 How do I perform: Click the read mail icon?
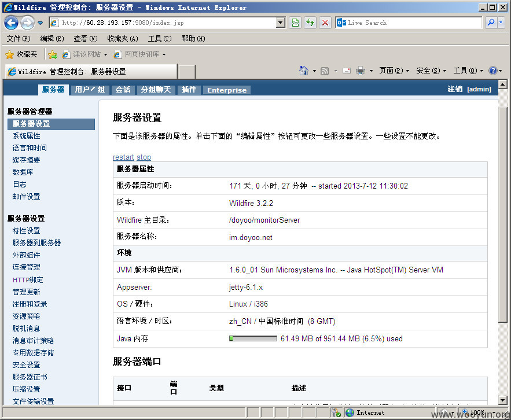[347, 71]
